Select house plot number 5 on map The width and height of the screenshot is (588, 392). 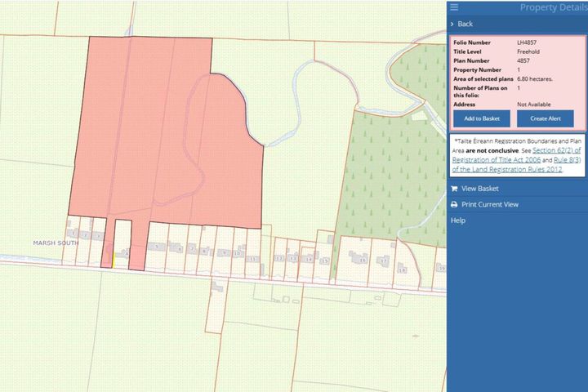157,246
